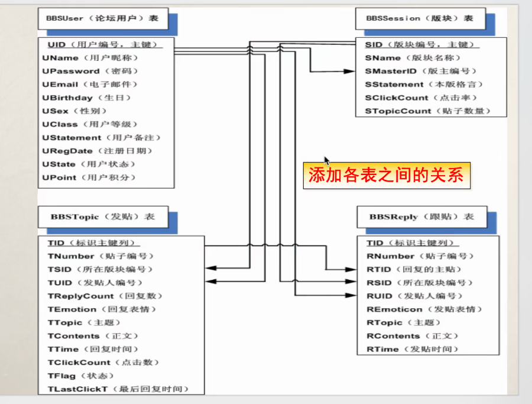
Task: Select SName (版块名称) field
Action: point(413,58)
